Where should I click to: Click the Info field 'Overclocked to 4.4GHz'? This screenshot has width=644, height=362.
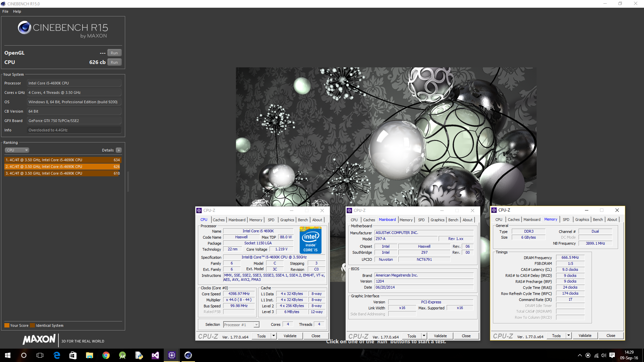[74, 130]
